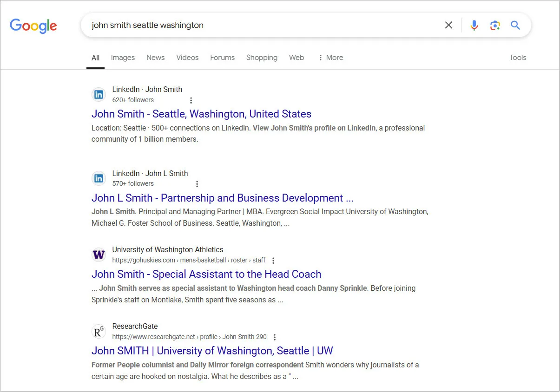Click the Google logo
560x392 pixels.
click(x=33, y=26)
